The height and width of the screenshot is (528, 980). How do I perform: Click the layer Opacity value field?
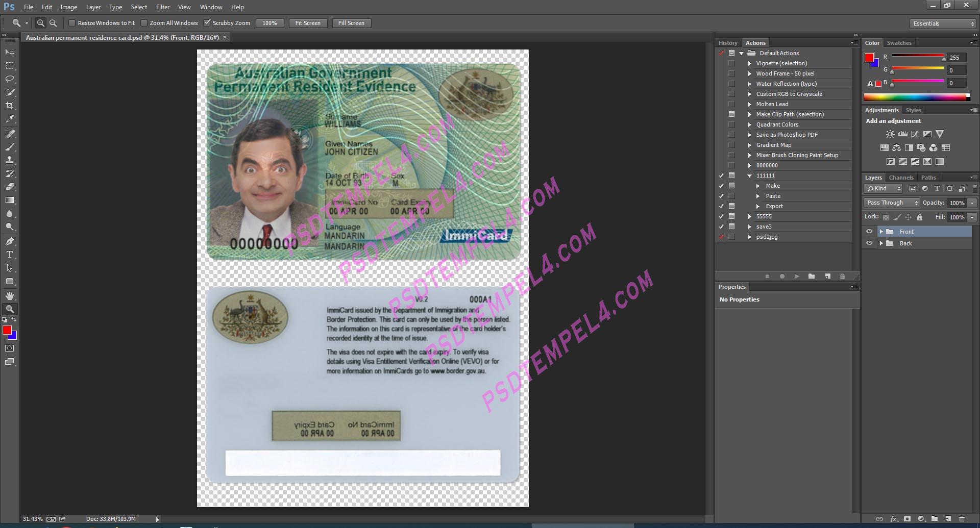click(x=957, y=203)
